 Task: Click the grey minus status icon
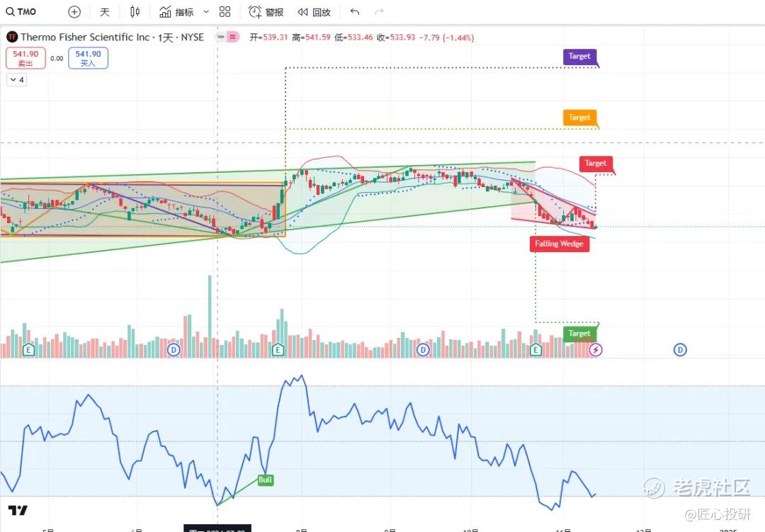point(221,37)
